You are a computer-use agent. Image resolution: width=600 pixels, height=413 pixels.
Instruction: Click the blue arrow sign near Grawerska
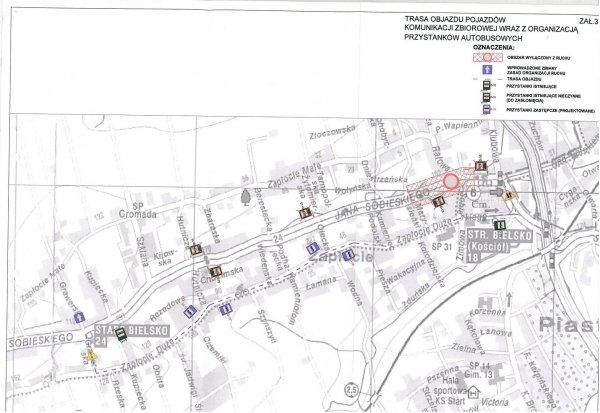[x=79, y=317]
